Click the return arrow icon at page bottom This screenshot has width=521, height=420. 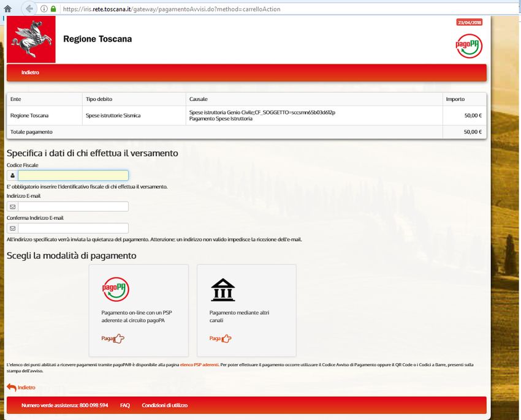12,388
